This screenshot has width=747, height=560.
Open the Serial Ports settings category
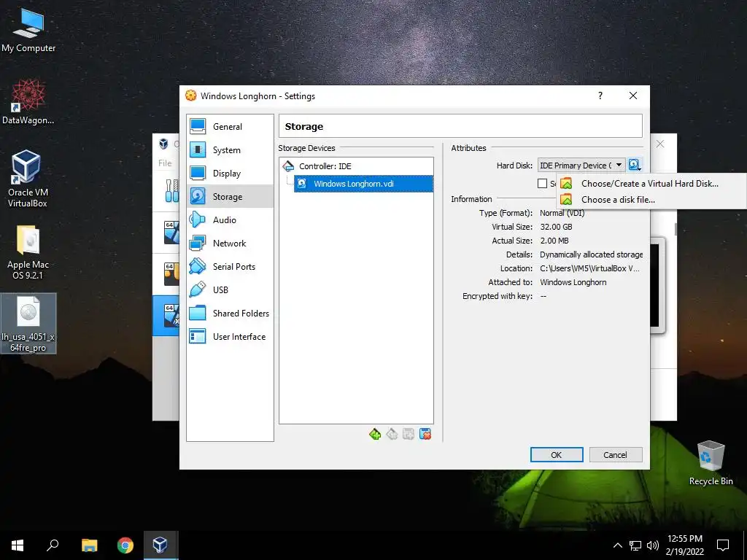pos(230,267)
